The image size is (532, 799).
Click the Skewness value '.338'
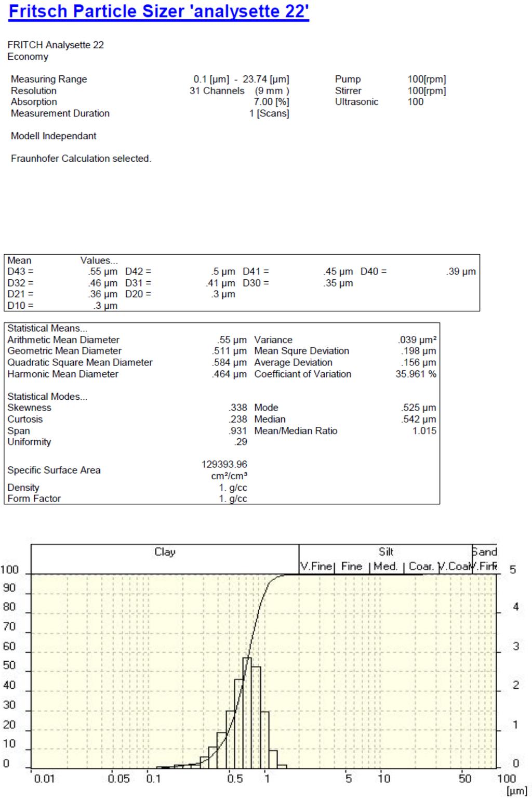tap(238, 408)
